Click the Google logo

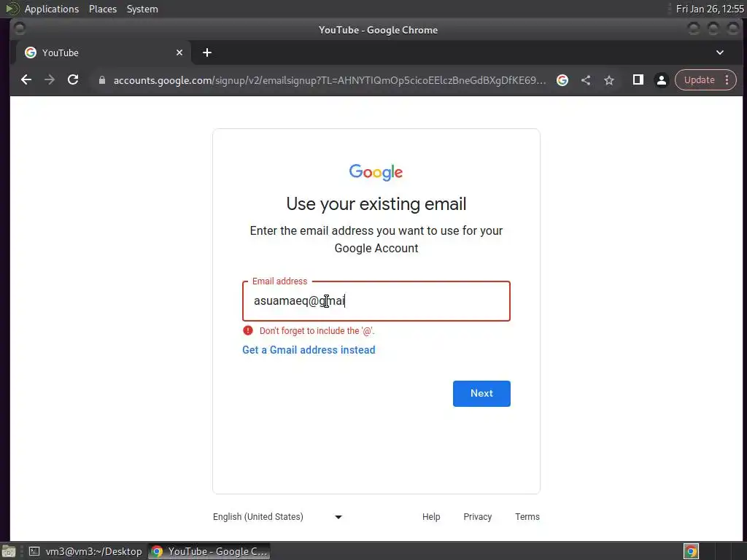376,172
